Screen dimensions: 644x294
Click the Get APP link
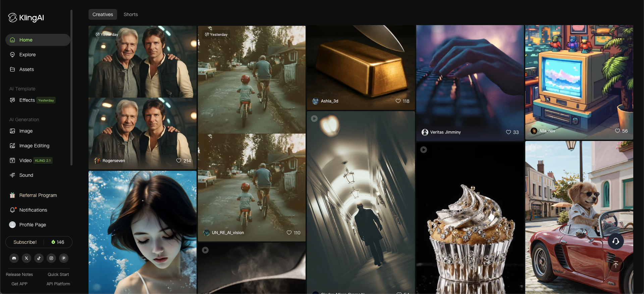coord(19,284)
